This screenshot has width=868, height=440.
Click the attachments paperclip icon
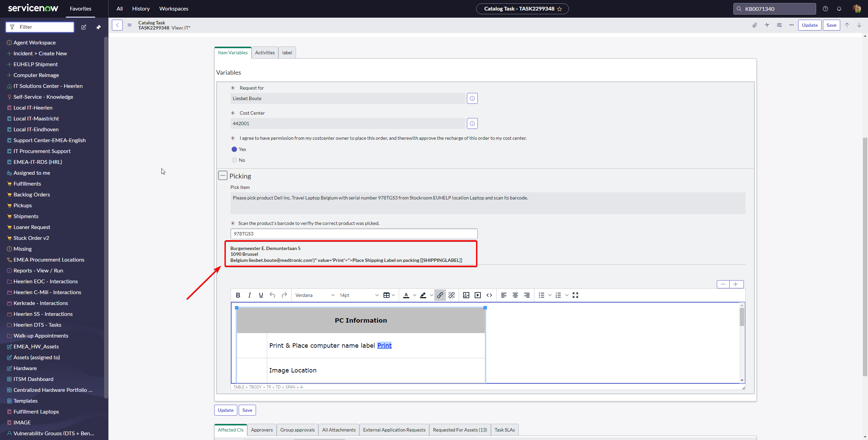[755, 25]
